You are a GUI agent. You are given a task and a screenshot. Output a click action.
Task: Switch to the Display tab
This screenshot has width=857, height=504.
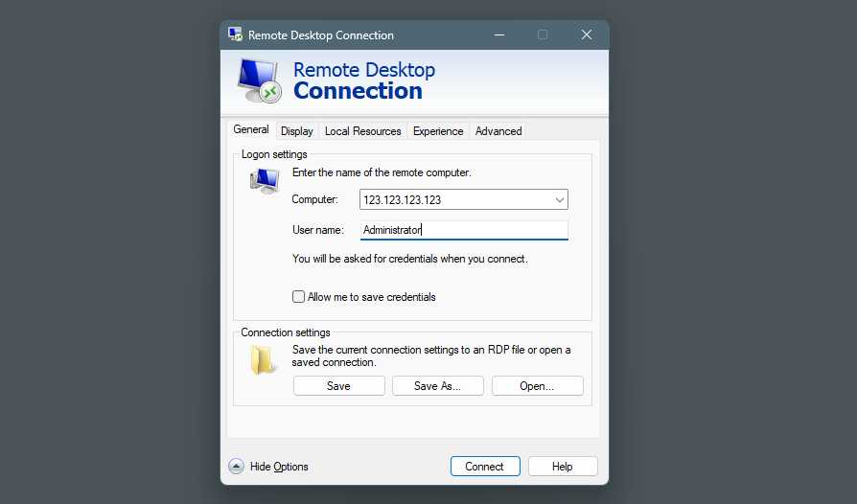297,131
